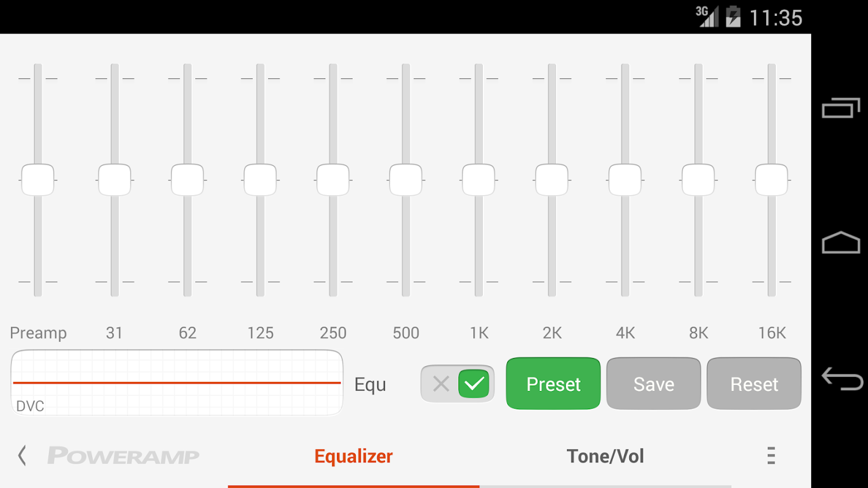Tap the Android home icon
Screen dimensions: 868x488
(841, 242)
